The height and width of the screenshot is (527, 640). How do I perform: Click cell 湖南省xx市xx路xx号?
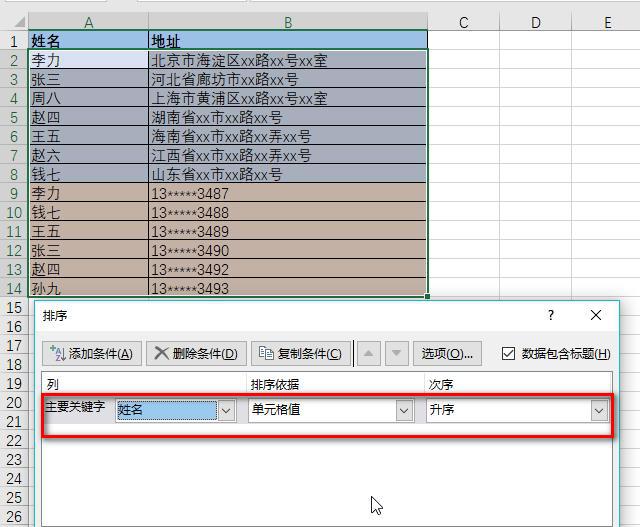click(288, 117)
